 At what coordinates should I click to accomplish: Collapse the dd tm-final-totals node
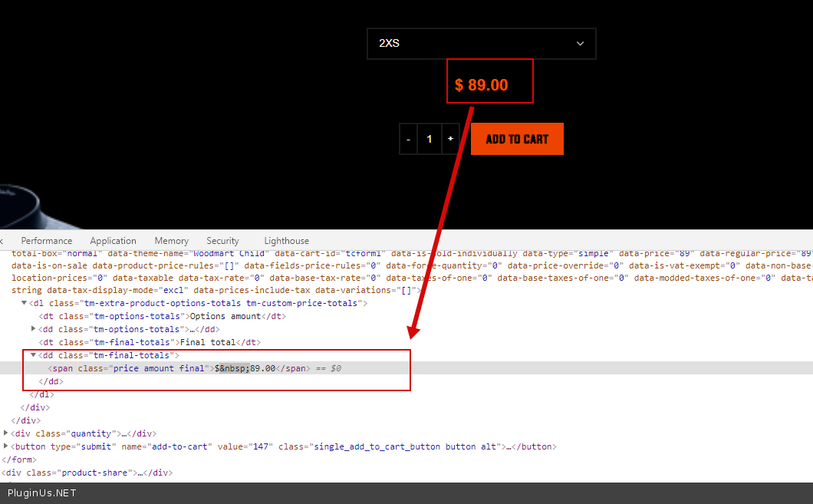tap(33, 355)
